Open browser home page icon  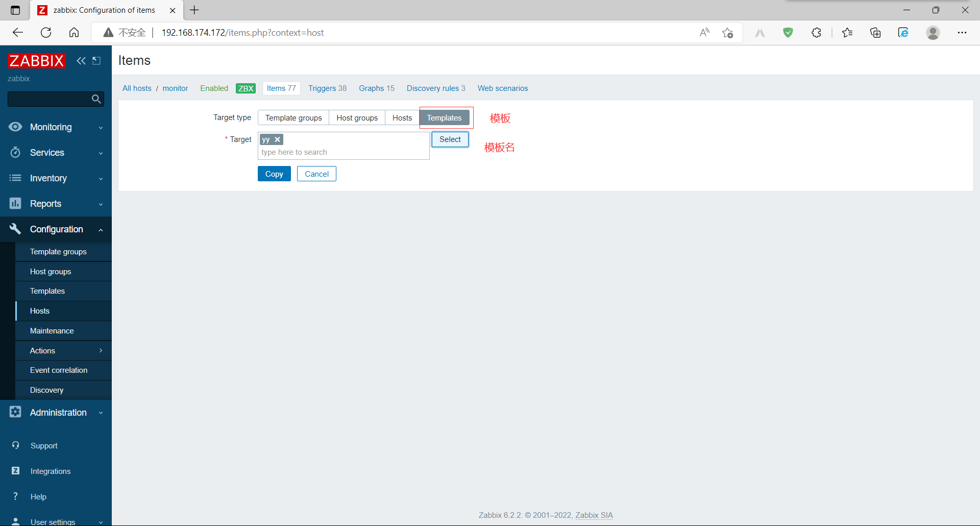pos(74,33)
